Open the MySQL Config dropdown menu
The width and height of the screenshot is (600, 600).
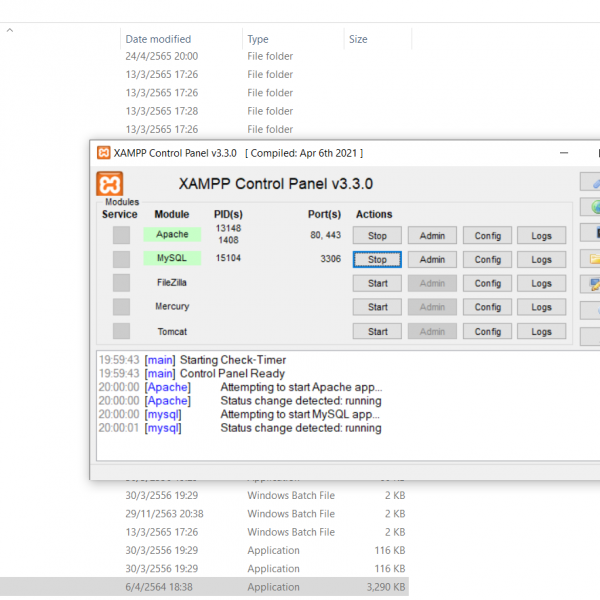tap(487, 260)
